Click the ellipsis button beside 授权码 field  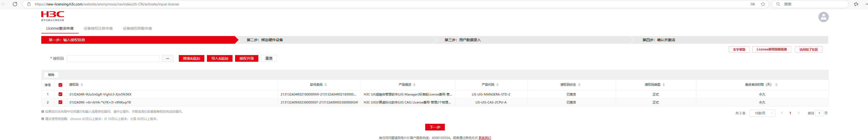point(167,59)
